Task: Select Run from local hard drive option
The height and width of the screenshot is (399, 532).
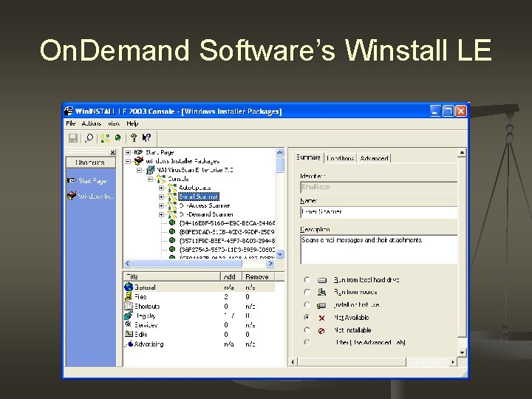Action: pos(307,279)
